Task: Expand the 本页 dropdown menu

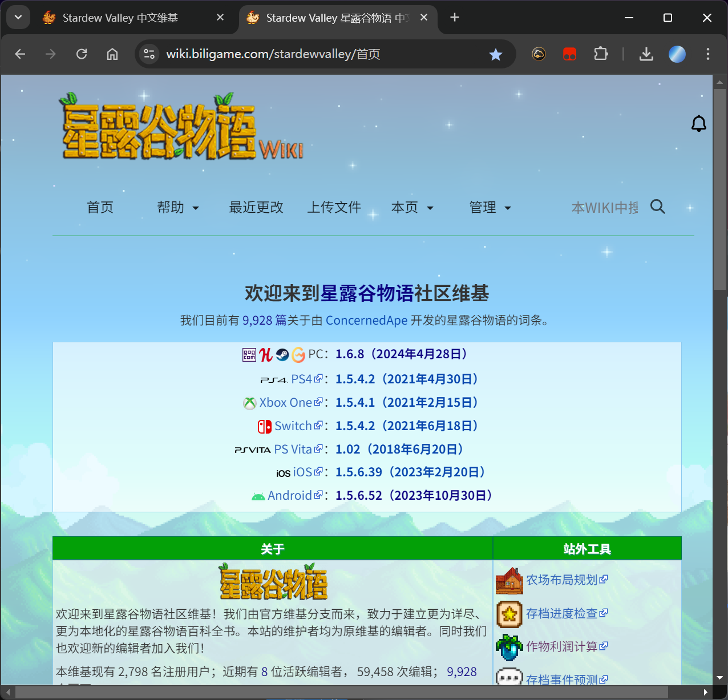Action: coord(412,207)
